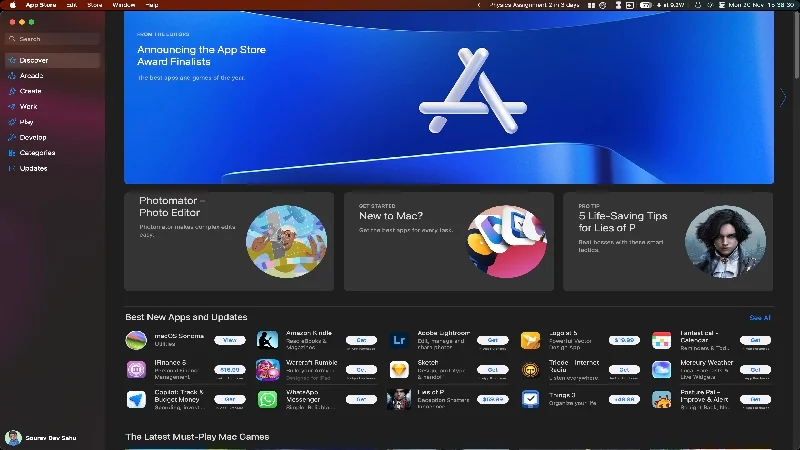Screen dimensions: 800x450
Task: Click Get for Copilot Track & Budget Money
Action: (x=230, y=399)
